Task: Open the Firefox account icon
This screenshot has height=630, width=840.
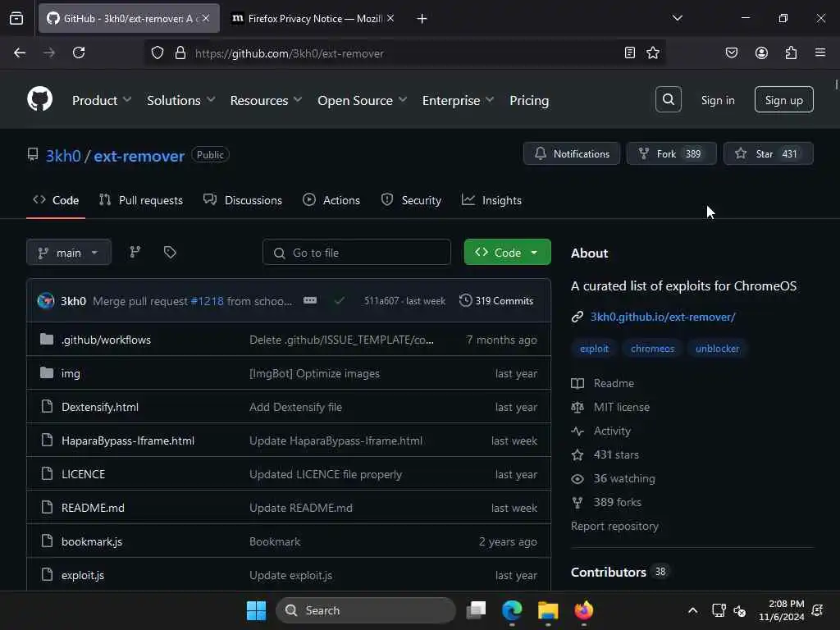Action: (761, 52)
